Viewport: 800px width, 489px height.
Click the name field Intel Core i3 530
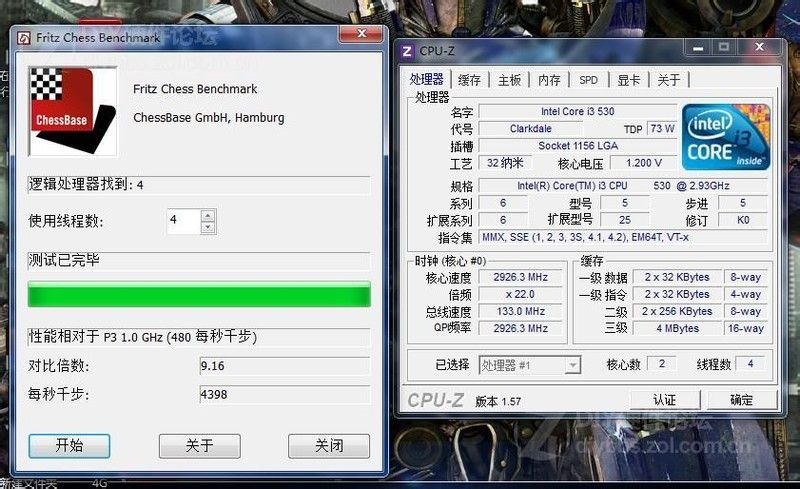(x=578, y=111)
